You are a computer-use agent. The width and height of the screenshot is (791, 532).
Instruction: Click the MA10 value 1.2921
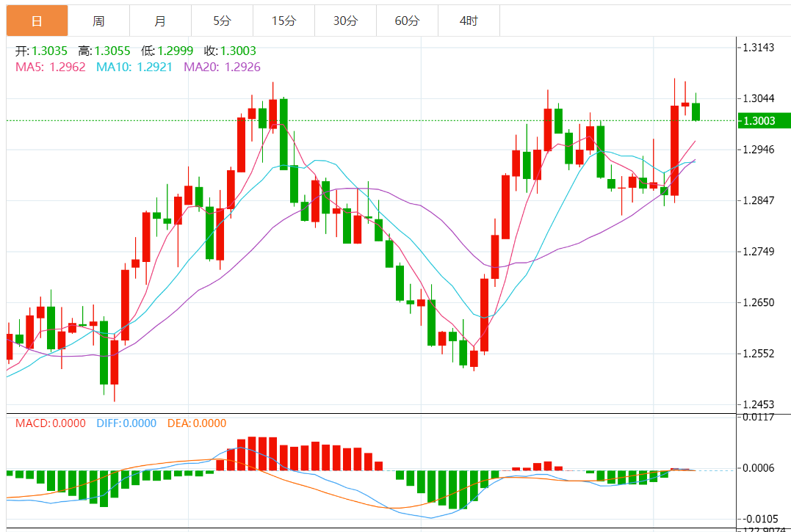coord(153,67)
